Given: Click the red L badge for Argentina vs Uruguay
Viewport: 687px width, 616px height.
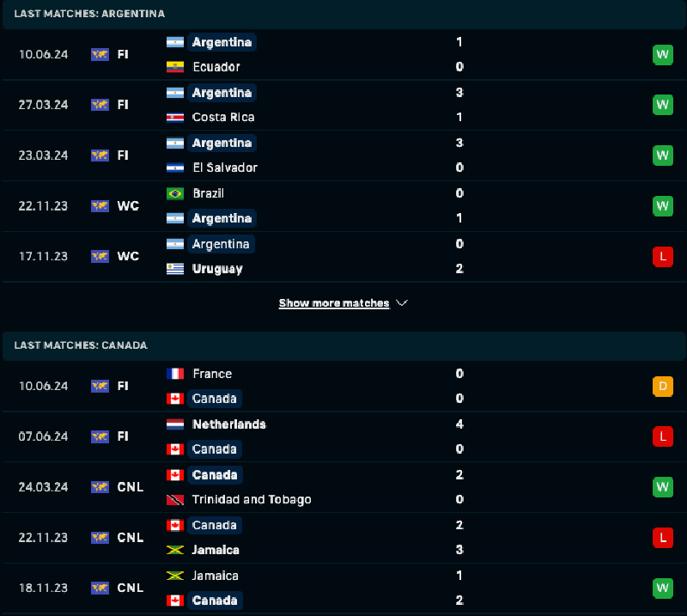Looking at the screenshot, I should pos(662,257).
